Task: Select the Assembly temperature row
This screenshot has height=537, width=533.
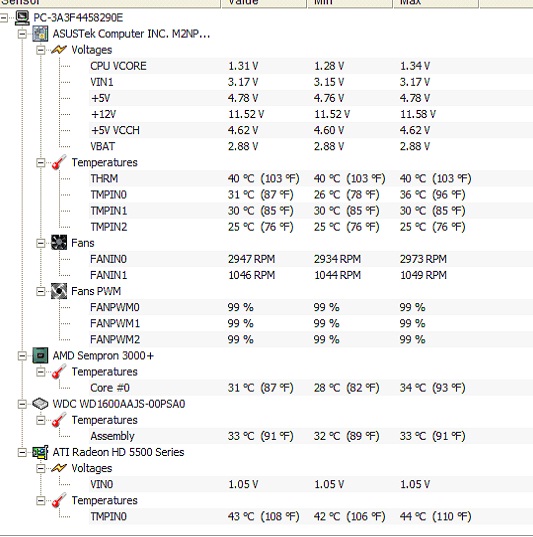Action: coord(311,436)
